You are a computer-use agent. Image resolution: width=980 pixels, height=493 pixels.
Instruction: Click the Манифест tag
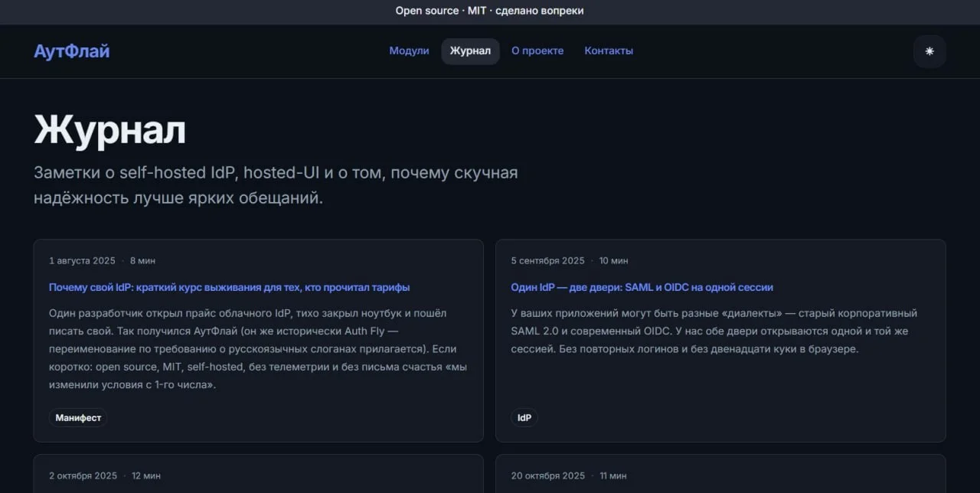[x=78, y=418]
